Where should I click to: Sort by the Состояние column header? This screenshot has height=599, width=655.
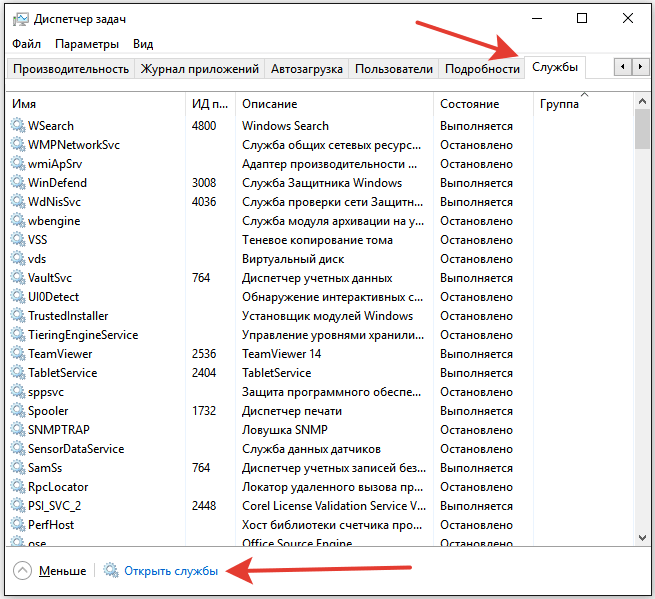483,104
